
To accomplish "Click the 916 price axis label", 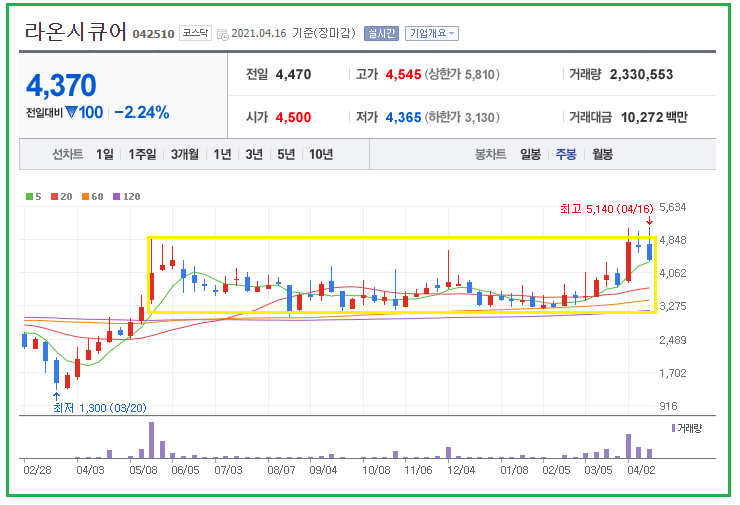I will [668, 406].
